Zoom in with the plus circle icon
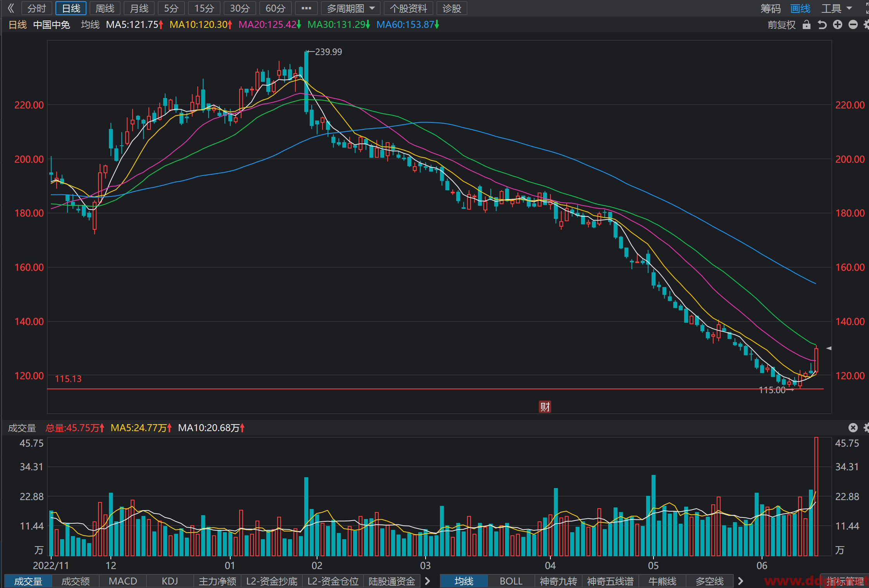869x588 pixels. [x=838, y=25]
